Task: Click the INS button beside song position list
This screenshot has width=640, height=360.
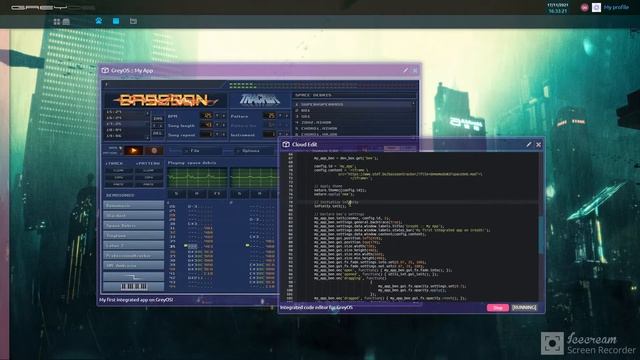Action: (158, 119)
